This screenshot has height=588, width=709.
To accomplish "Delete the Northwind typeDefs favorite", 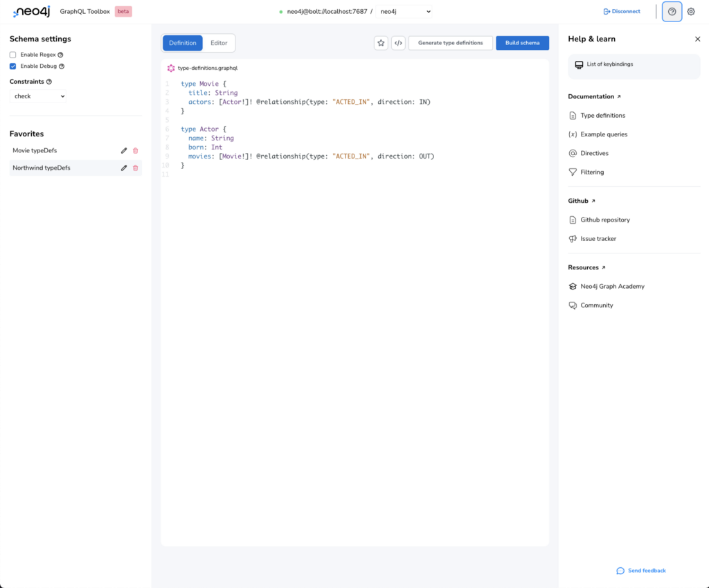I will click(x=135, y=168).
